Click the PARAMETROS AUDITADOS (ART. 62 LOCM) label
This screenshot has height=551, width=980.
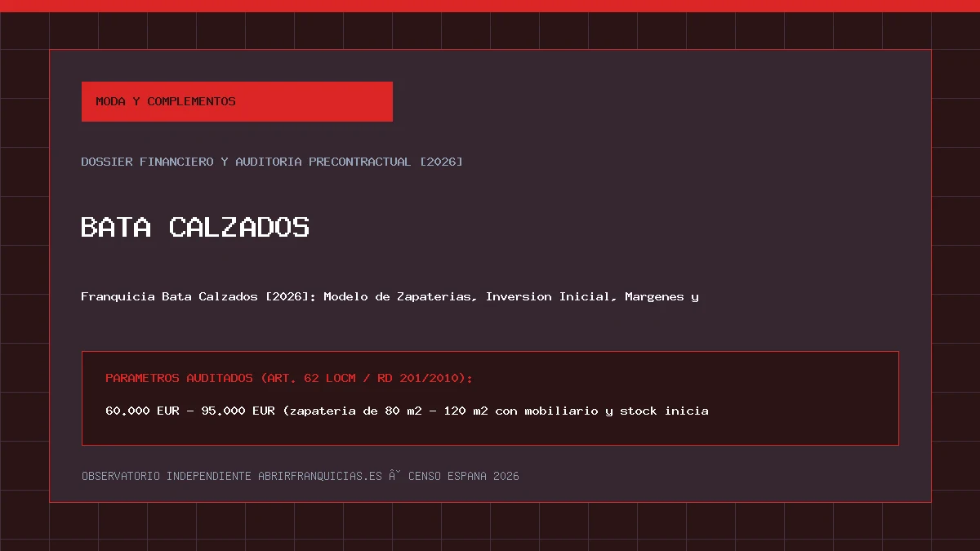pyautogui.click(x=289, y=378)
